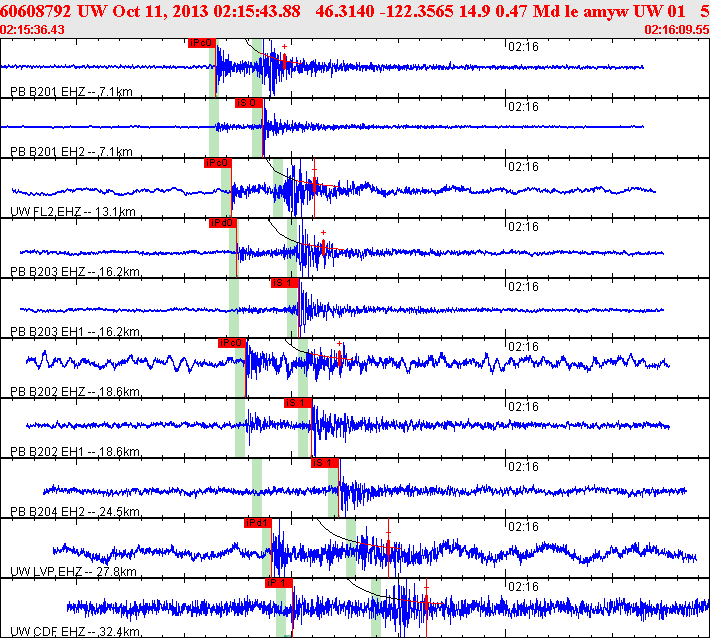Select the iS 0 pick flag on B201 EH2

248,103
